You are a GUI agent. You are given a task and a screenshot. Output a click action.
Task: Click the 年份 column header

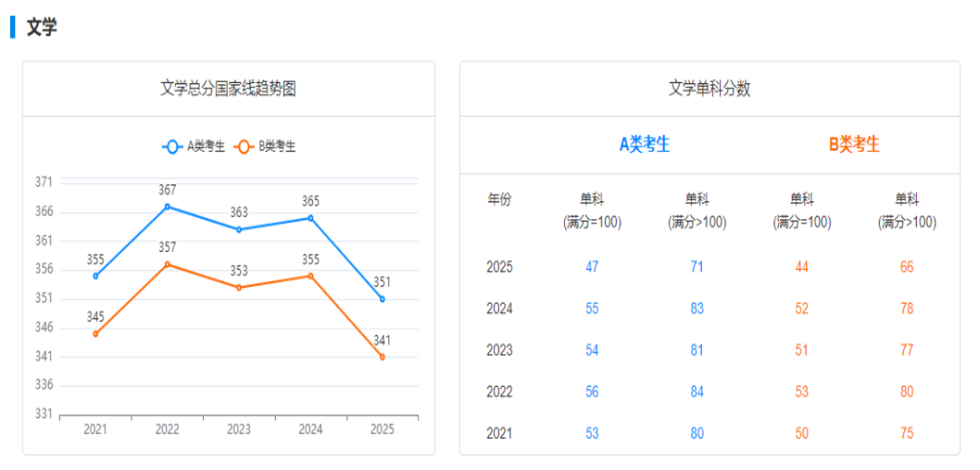click(499, 200)
